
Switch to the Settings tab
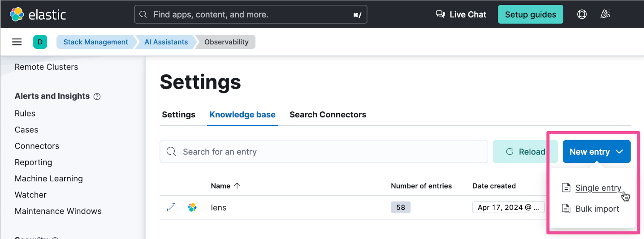pyautogui.click(x=178, y=115)
